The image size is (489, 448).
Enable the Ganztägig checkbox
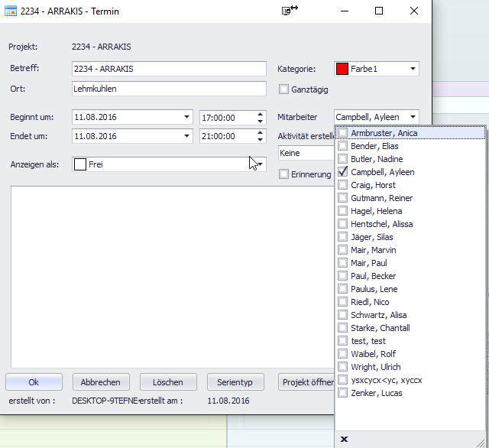(284, 89)
